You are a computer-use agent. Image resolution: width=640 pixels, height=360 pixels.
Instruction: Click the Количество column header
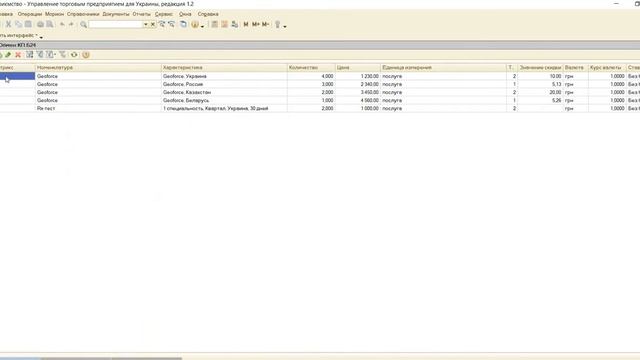pyautogui.click(x=311, y=67)
